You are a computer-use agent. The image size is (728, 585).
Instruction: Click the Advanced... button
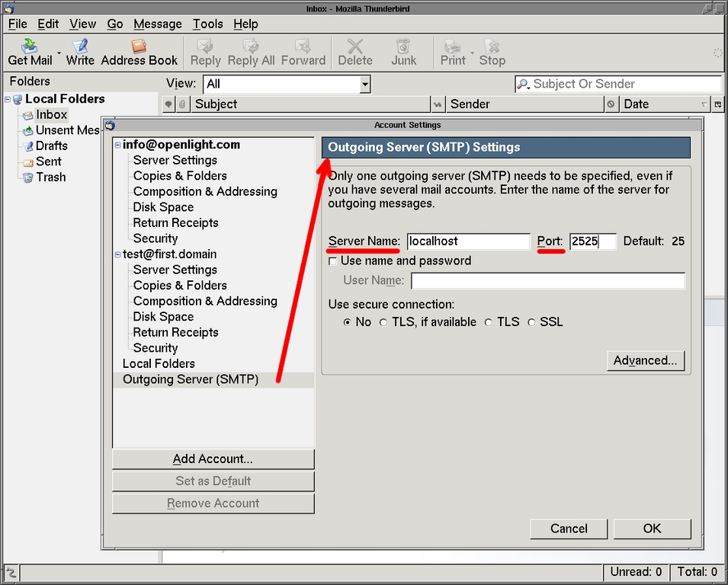pyautogui.click(x=645, y=360)
